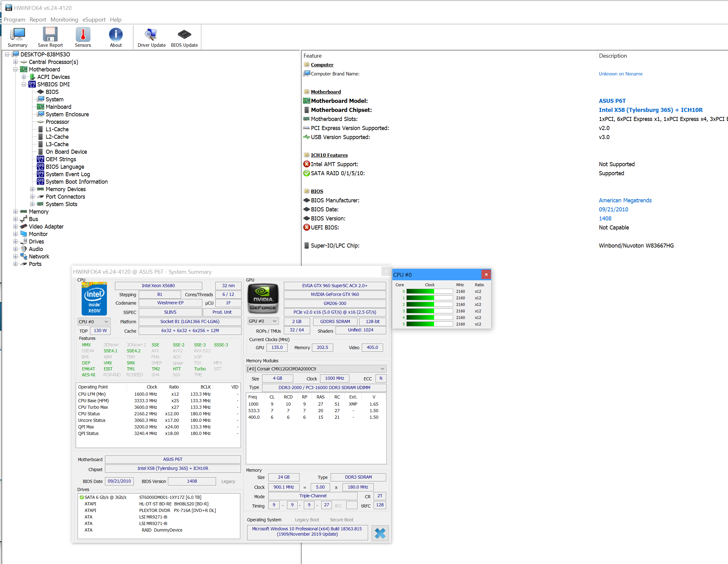Select OEM Strings tree entry
Viewport: 728px width, 564px height.
[61, 159]
